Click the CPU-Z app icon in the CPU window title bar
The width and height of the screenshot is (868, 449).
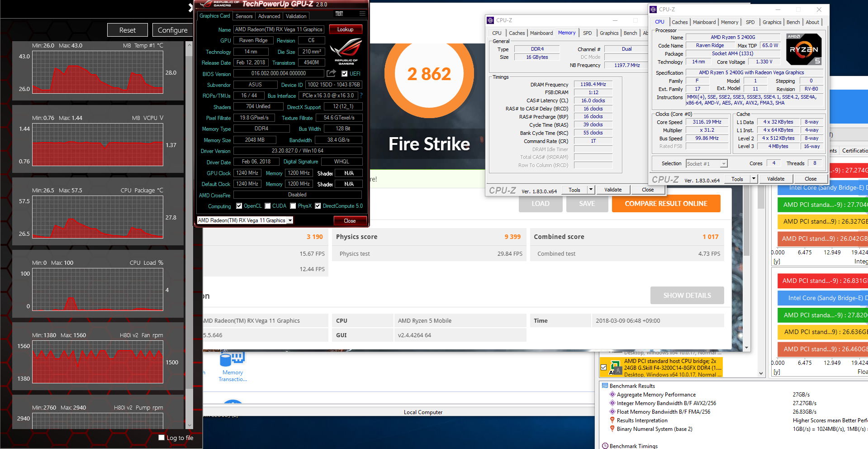[653, 10]
